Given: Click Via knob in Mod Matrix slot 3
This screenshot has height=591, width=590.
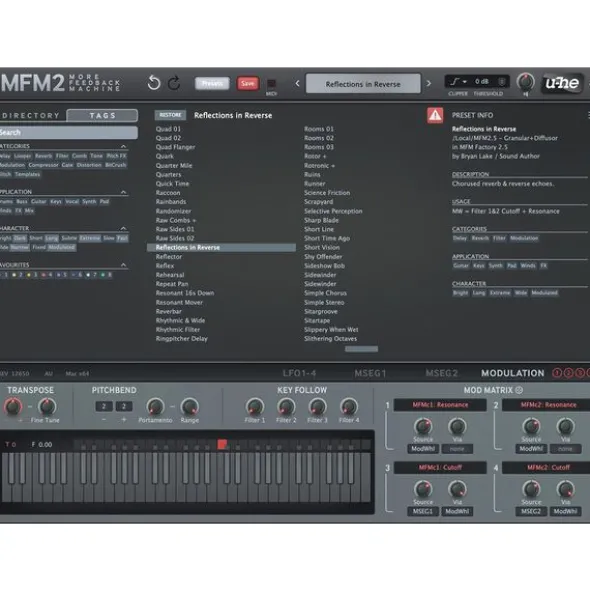Looking at the screenshot, I should coord(457,489).
